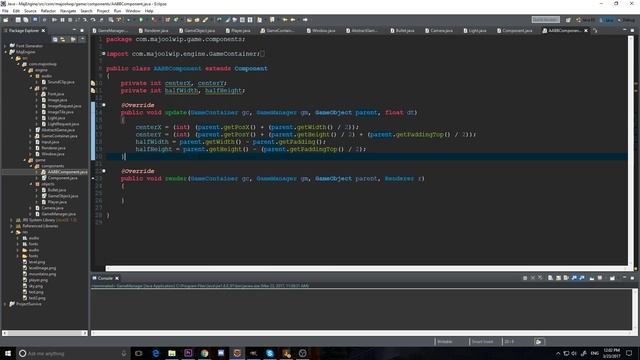Toggle Link with Editor in Package Explorer

pyautogui.click(x=63, y=39)
